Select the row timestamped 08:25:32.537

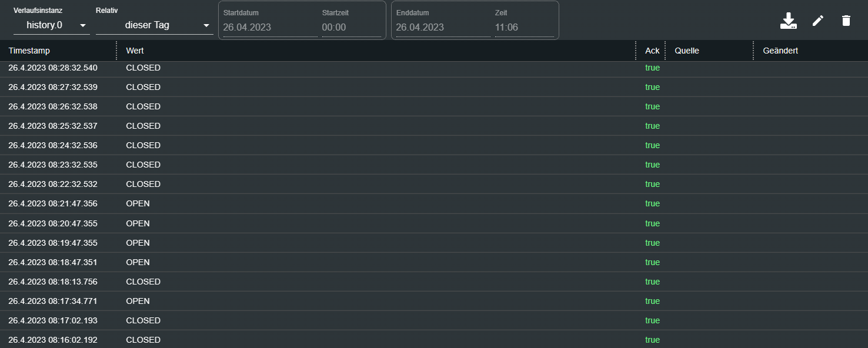[x=53, y=126]
